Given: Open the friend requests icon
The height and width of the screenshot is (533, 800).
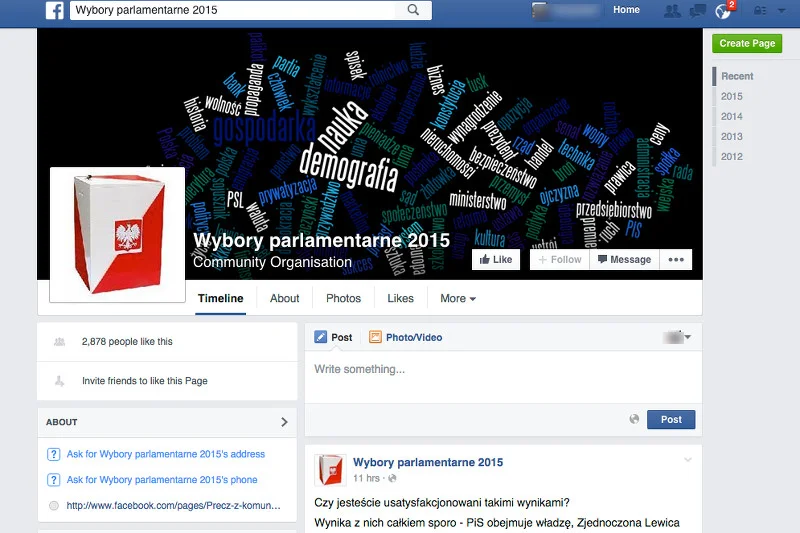Looking at the screenshot, I should (x=672, y=11).
